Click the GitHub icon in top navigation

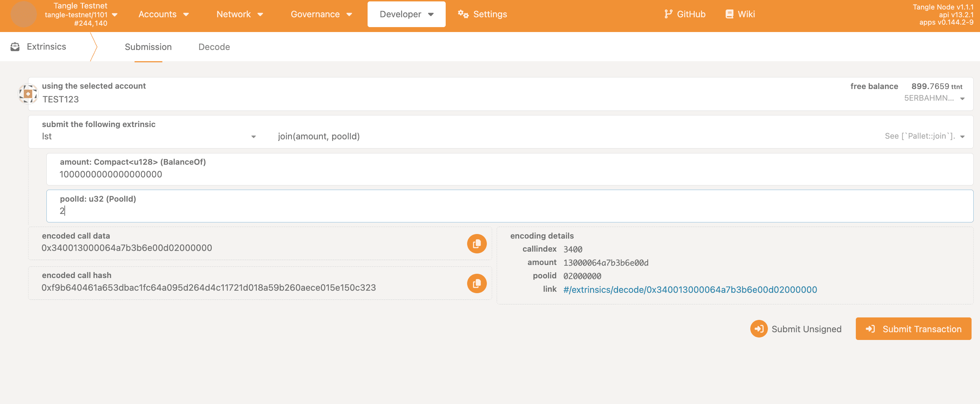click(668, 14)
